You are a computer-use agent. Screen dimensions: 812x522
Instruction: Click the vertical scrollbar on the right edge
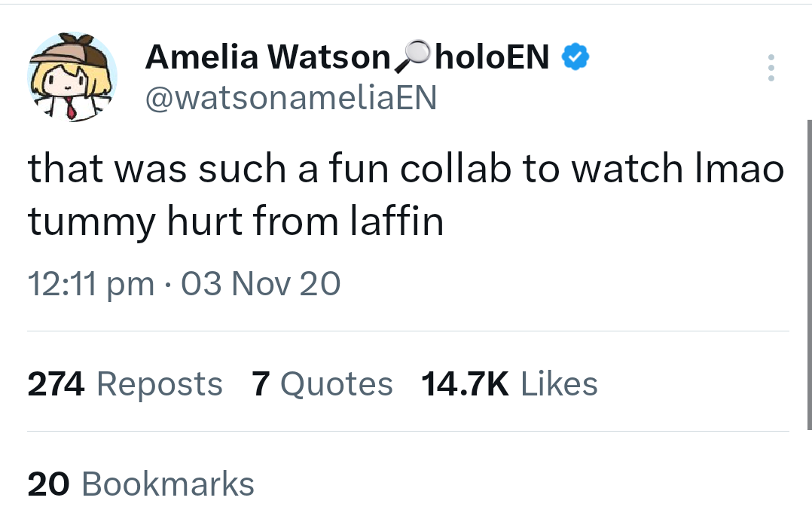click(808, 264)
